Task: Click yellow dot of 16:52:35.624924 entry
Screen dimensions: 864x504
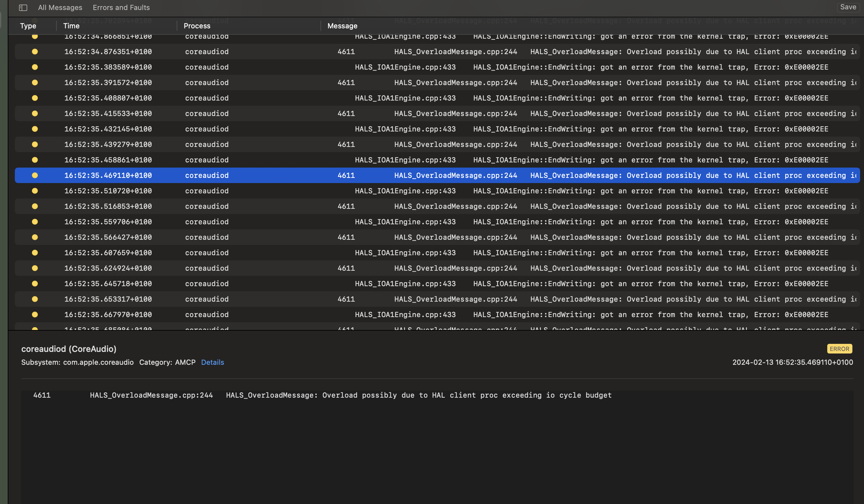Action: tap(34, 268)
